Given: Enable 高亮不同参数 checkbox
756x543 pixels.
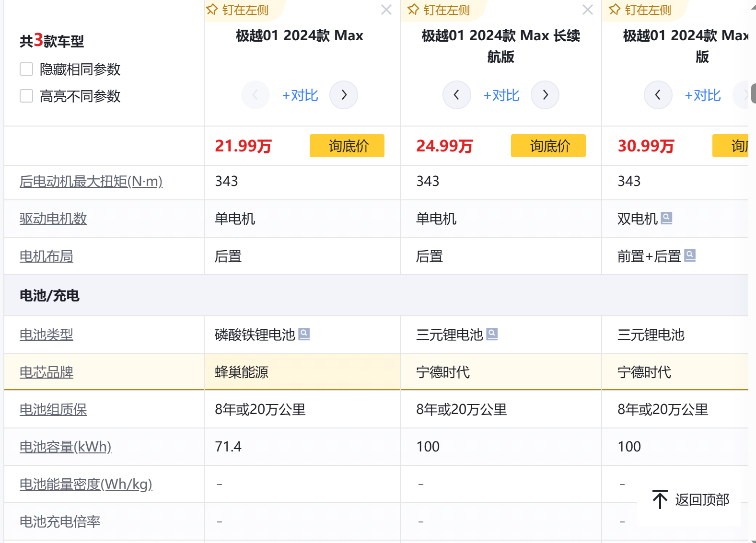Looking at the screenshot, I should click(26, 96).
